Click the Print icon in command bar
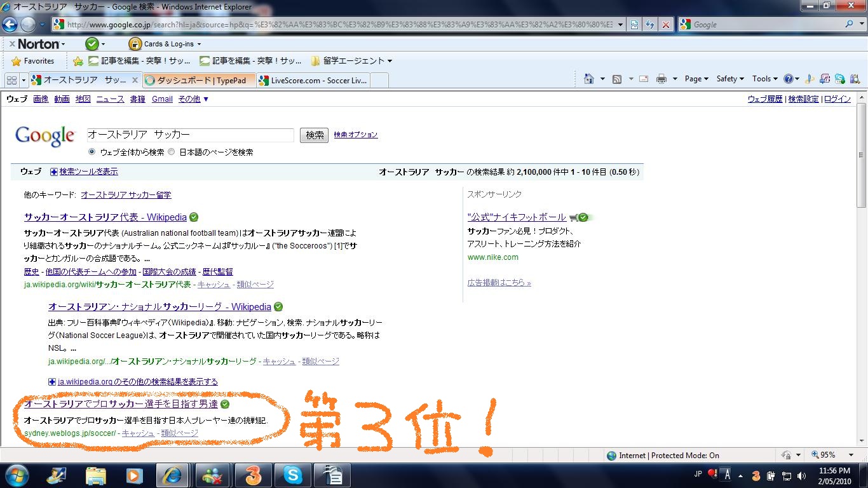 [661, 79]
